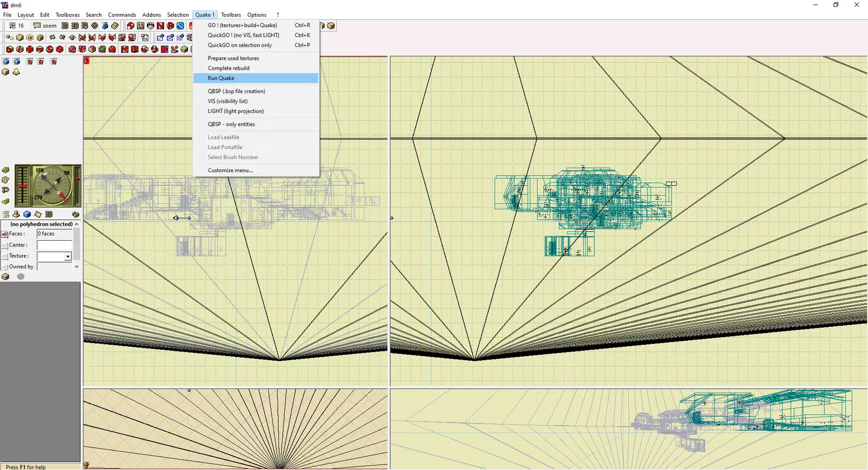This screenshot has height=470, width=868.
Task: Select Prepare used textures
Action: click(256, 58)
